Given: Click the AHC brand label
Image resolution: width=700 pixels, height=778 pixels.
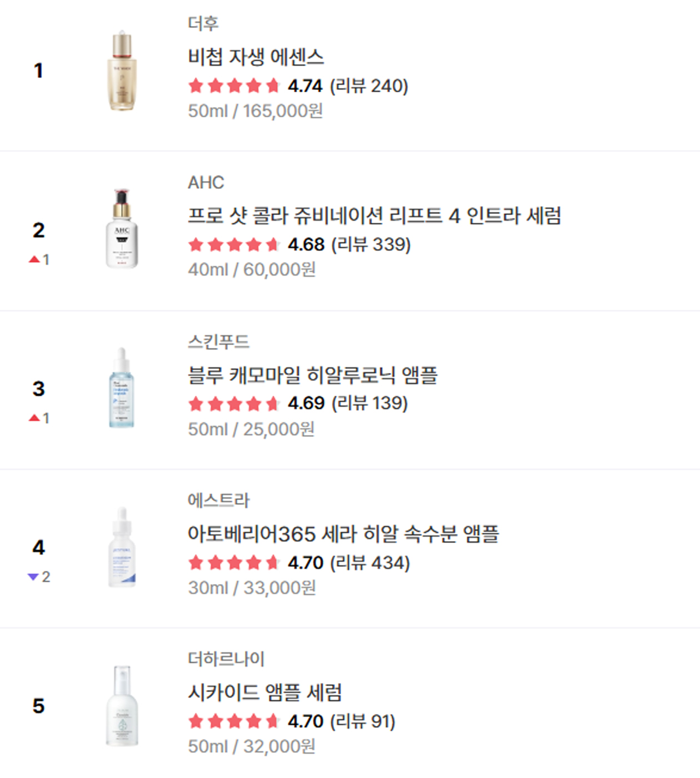Looking at the screenshot, I should (206, 182).
